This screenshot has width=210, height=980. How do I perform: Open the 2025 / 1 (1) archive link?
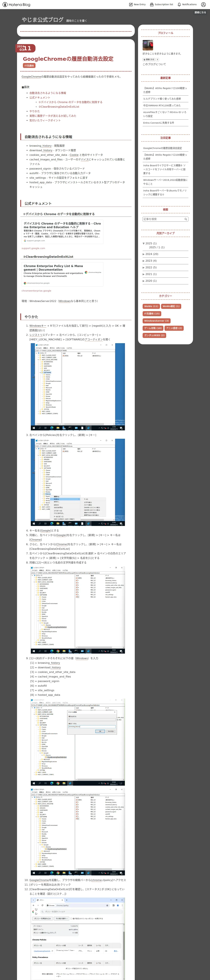157,247
